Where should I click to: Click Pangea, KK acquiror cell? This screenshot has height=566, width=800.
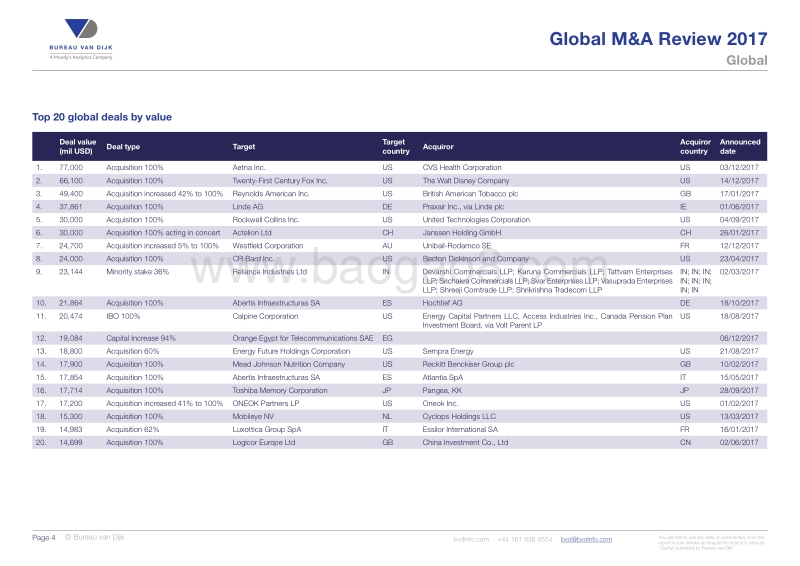(x=442, y=390)
